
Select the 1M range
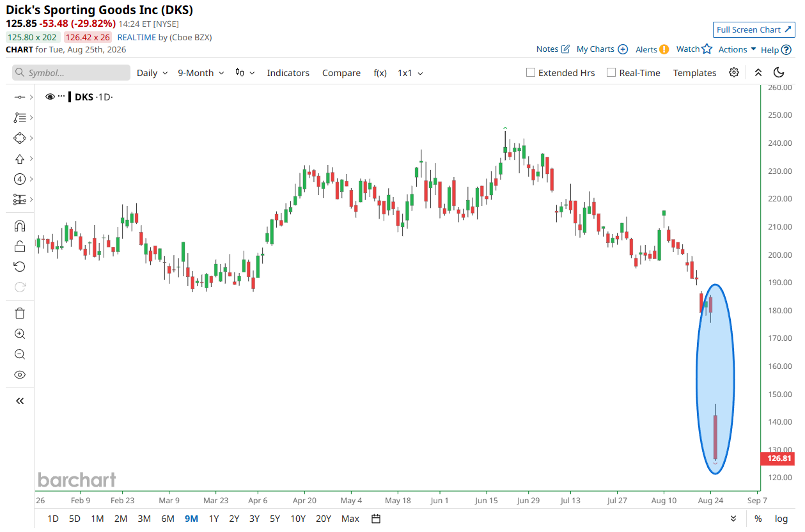click(x=97, y=519)
